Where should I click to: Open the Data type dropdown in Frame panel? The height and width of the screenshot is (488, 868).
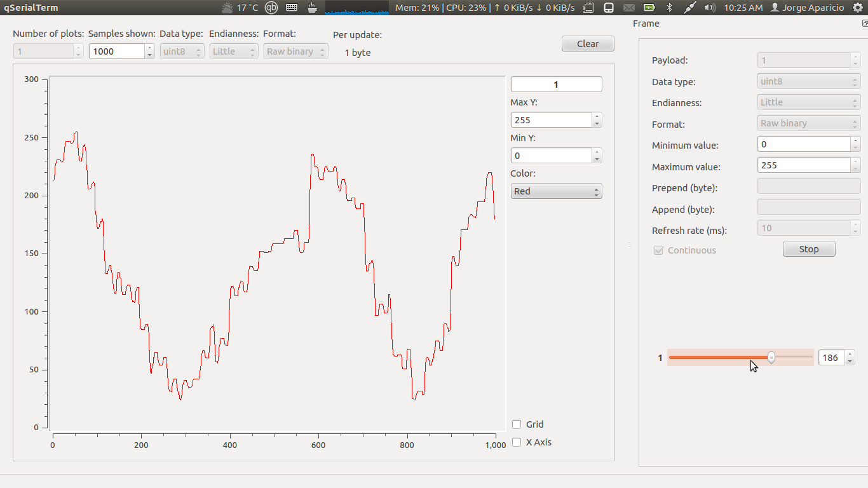808,81
